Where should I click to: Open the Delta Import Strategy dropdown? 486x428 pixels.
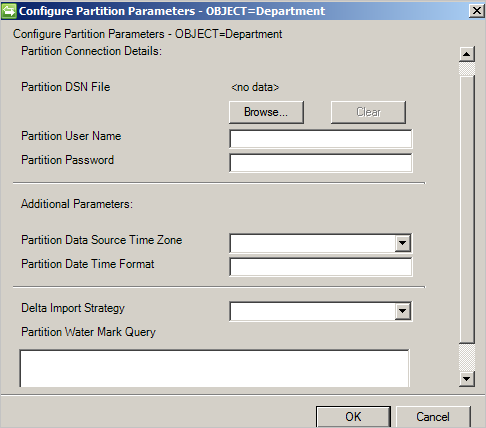(x=403, y=311)
